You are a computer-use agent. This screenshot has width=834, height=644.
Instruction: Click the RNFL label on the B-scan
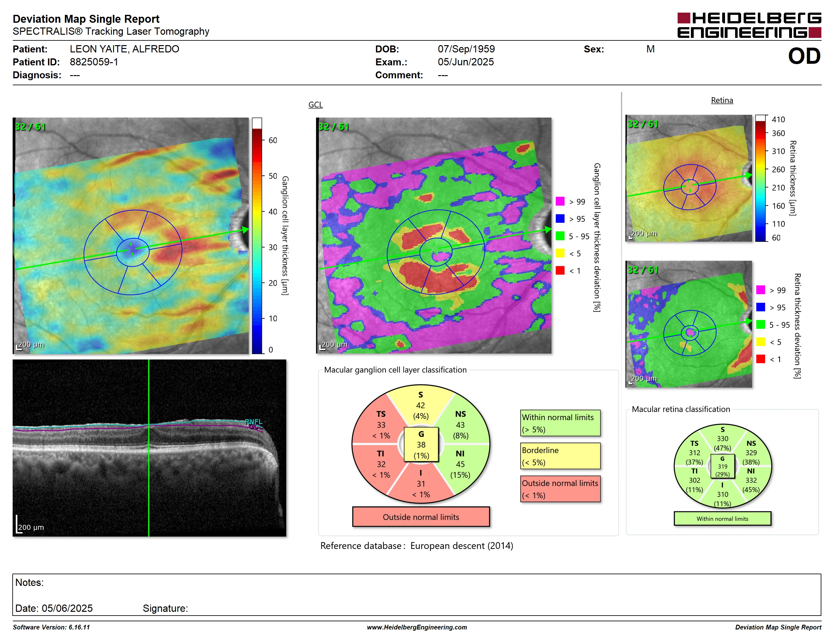(x=254, y=421)
